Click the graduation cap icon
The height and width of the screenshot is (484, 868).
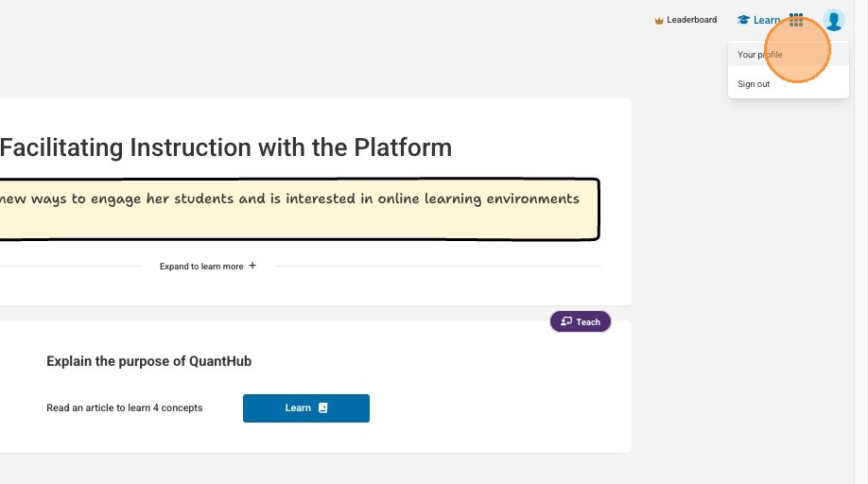point(743,20)
